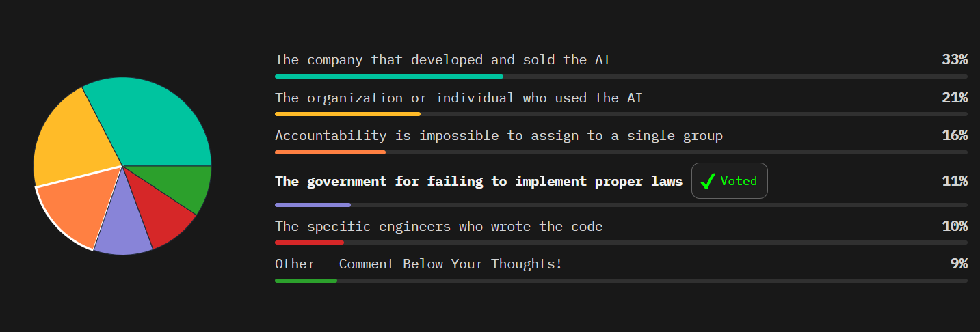Click the yellow 21% progress bar
980x332 pixels.
347,114
